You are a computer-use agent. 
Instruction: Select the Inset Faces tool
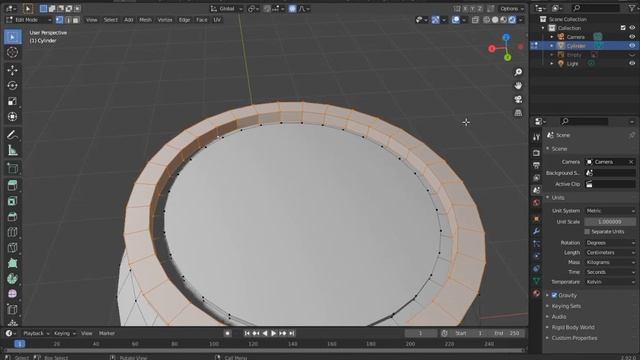coord(13,201)
